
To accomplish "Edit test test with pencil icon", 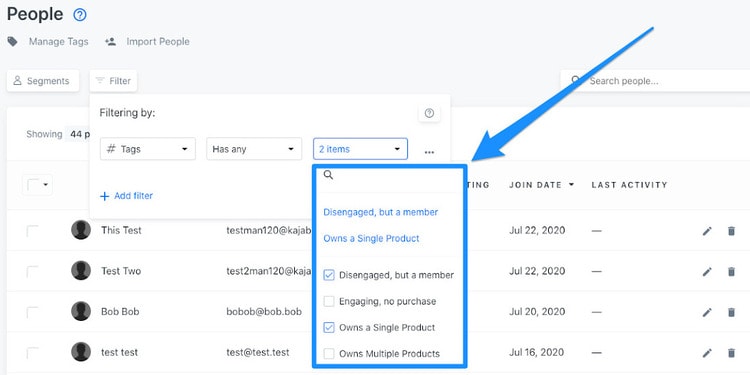I will click(x=707, y=353).
